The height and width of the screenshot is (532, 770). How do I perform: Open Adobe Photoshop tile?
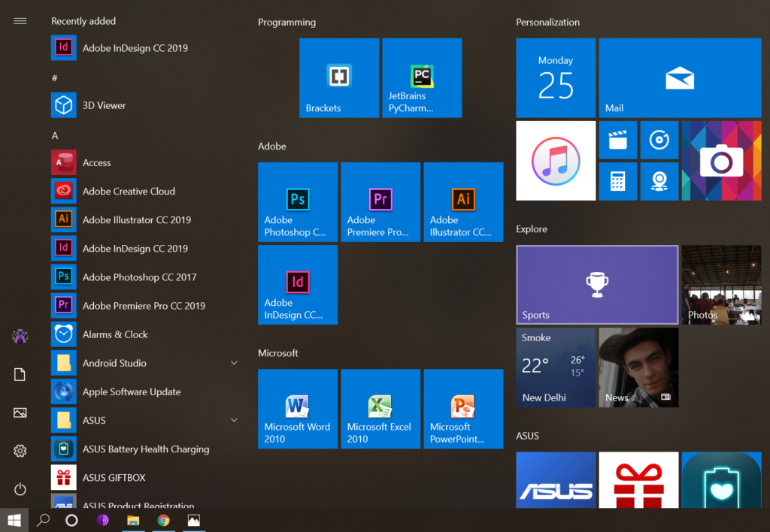coord(298,201)
